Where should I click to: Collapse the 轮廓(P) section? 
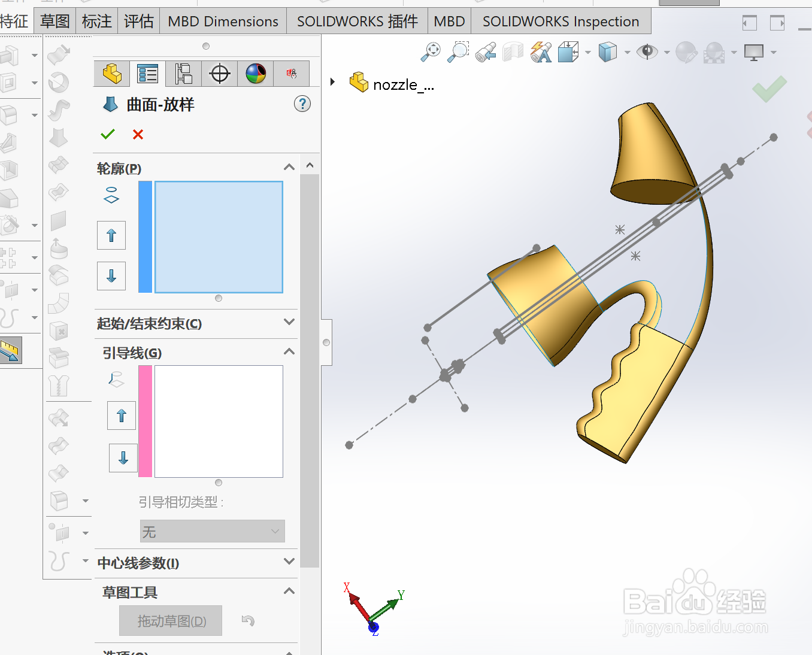click(289, 168)
